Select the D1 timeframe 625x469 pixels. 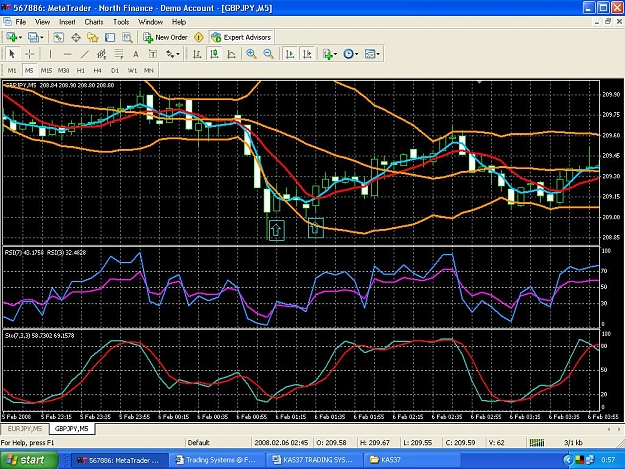115,71
